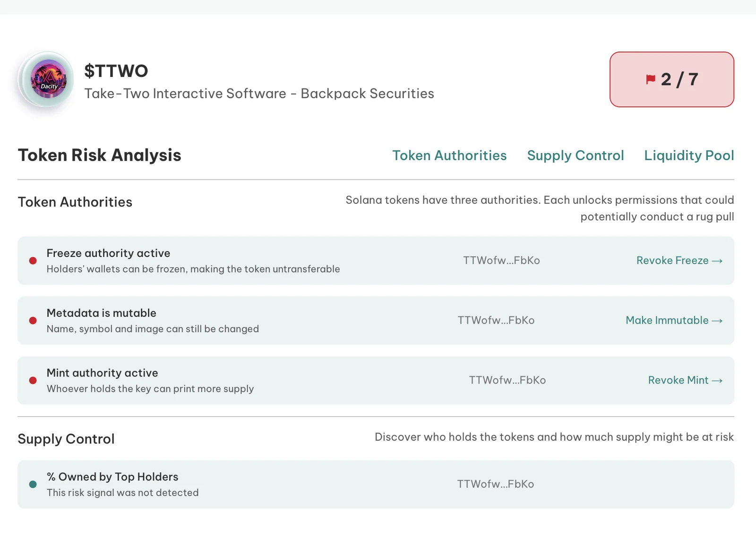
Task: Jump to Liquidity Pool section link
Action: [689, 155]
